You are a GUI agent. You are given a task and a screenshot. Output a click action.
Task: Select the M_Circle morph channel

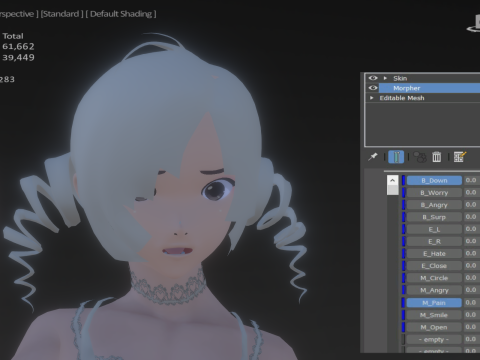pyautogui.click(x=434, y=278)
